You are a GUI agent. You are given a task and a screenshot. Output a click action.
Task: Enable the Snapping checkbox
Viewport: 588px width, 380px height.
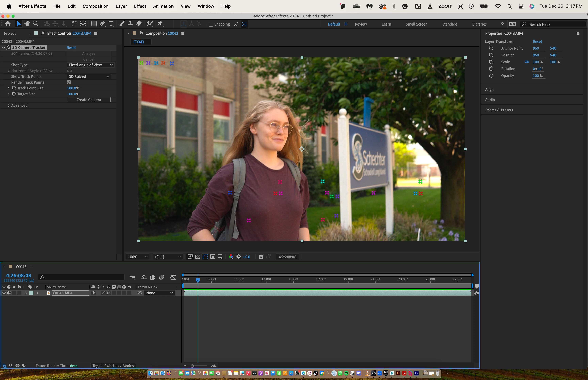(211, 24)
